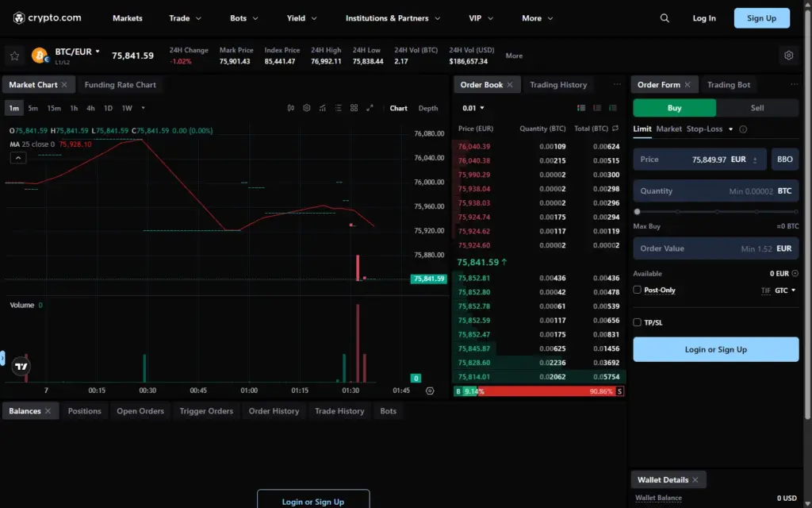Click the TradingView logo on chart
This screenshot has width=812, height=508.
(21, 367)
